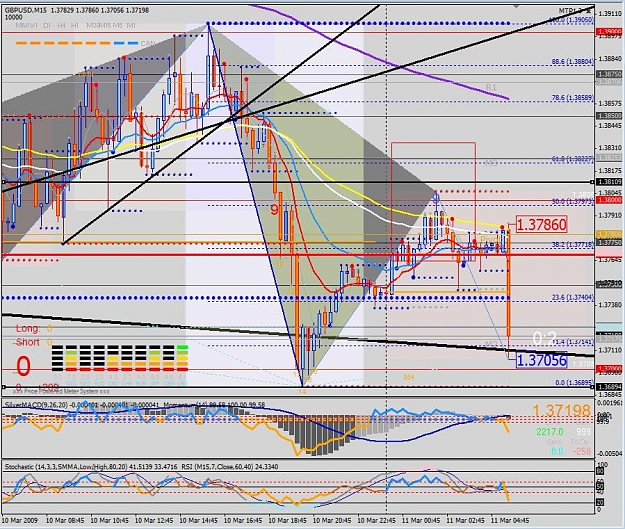Click the red 1.39000 price axis tag
Viewport: 625px width, 529px height.
[609, 31]
